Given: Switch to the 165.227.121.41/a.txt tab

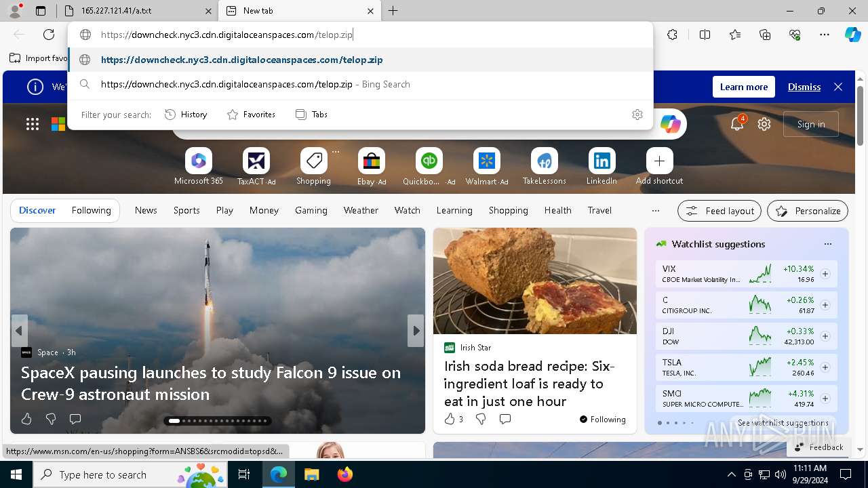Looking at the screenshot, I should point(138,11).
